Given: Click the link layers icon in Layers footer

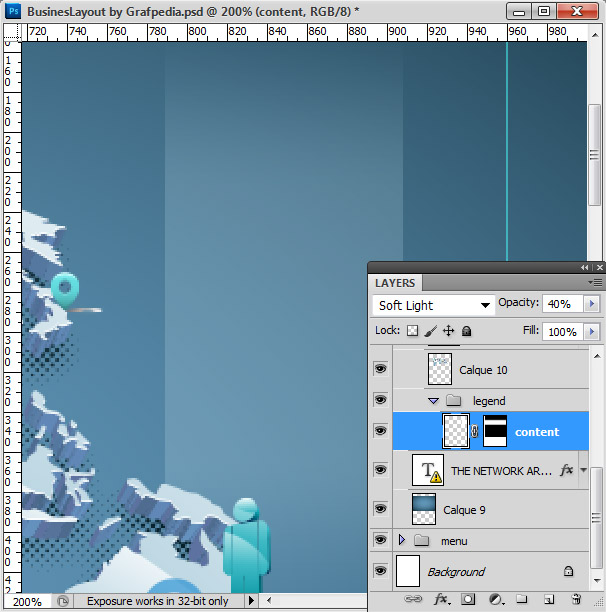Looking at the screenshot, I should (x=413, y=599).
